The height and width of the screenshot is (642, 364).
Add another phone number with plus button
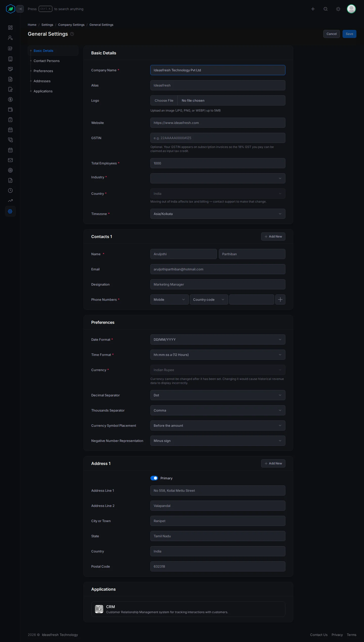[280, 299]
